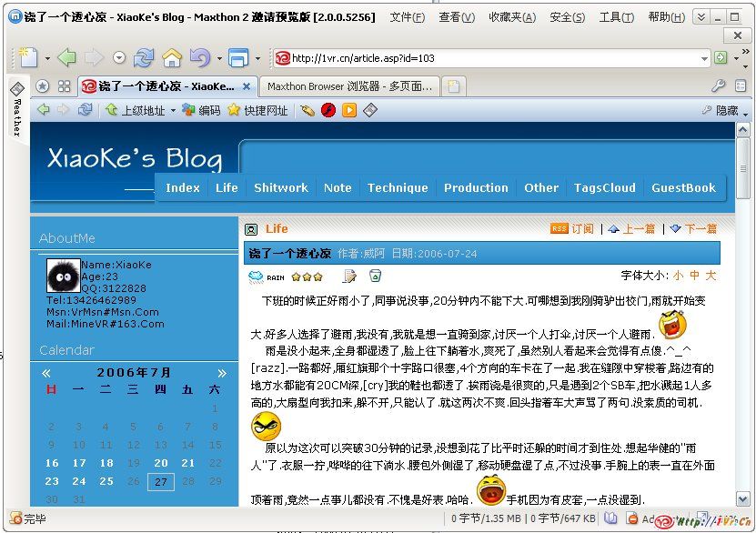Click the green Back arrow in the main toolbar
The image size is (756, 533).
(66, 58)
